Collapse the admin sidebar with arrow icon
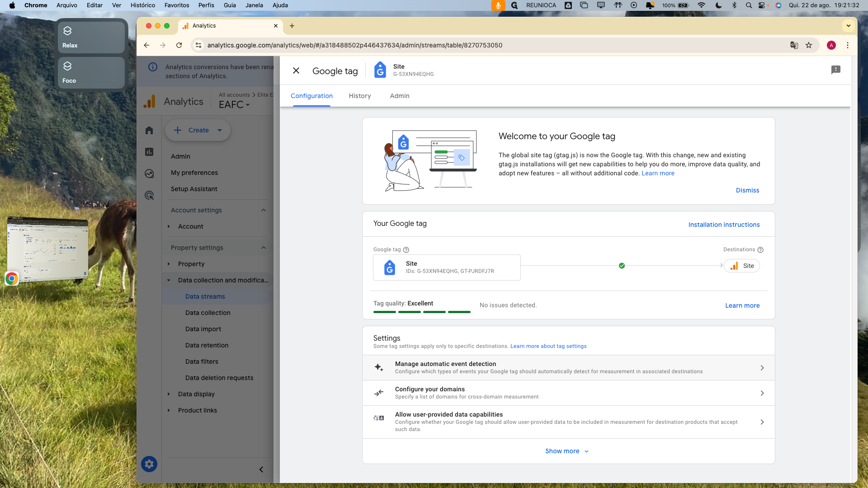Image resolution: width=868 pixels, height=488 pixels. [261, 469]
